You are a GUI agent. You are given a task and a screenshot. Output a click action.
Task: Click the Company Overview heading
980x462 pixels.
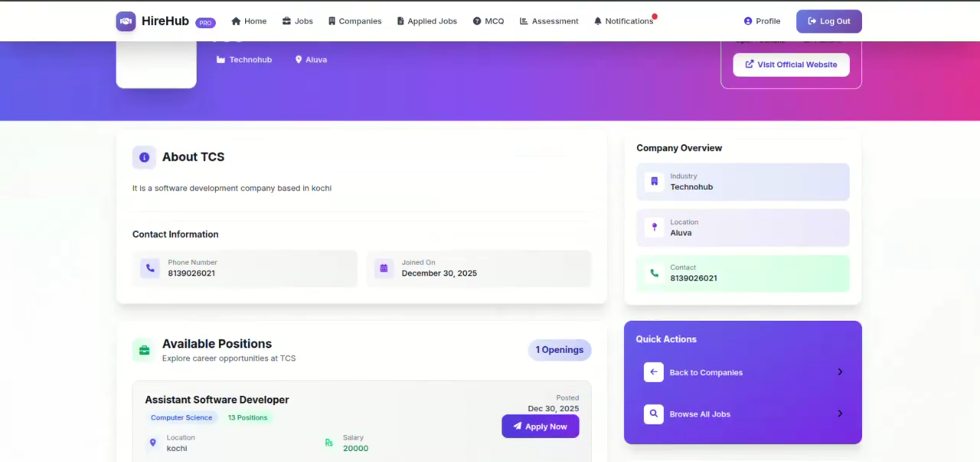click(x=679, y=148)
